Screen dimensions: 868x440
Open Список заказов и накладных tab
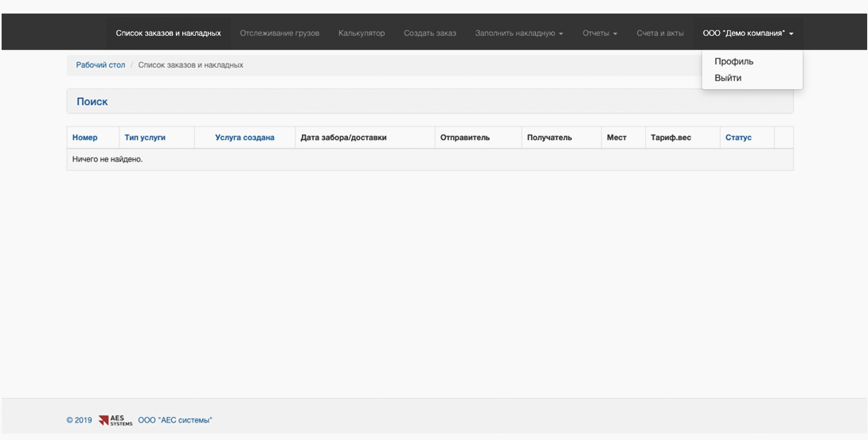[x=168, y=33]
